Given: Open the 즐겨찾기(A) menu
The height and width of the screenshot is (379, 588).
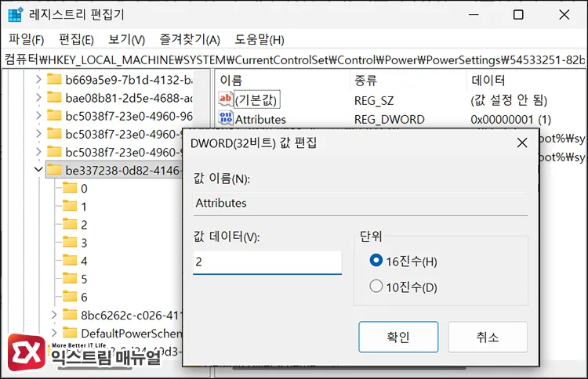Looking at the screenshot, I should [x=190, y=39].
